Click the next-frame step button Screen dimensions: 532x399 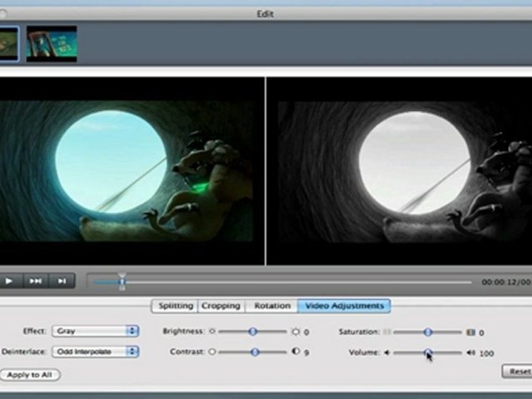[62, 281]
